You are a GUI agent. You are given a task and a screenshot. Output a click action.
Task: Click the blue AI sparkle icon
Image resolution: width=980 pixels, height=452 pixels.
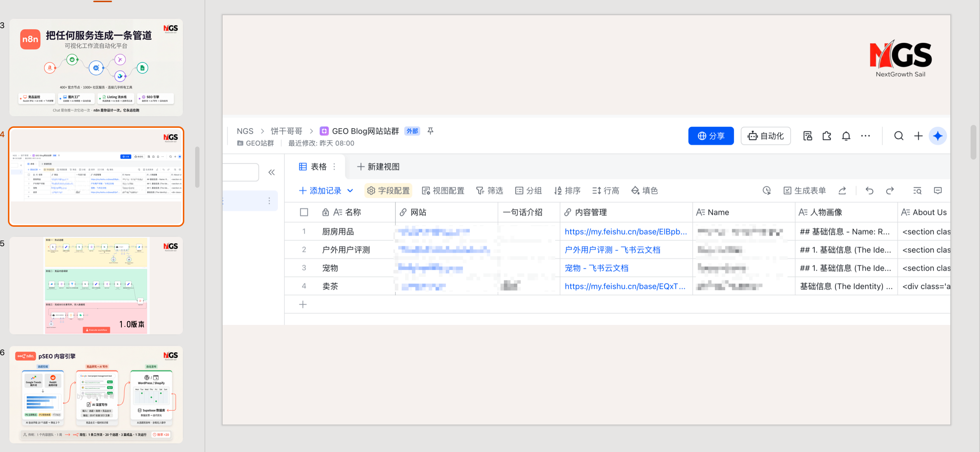point(937,136)
